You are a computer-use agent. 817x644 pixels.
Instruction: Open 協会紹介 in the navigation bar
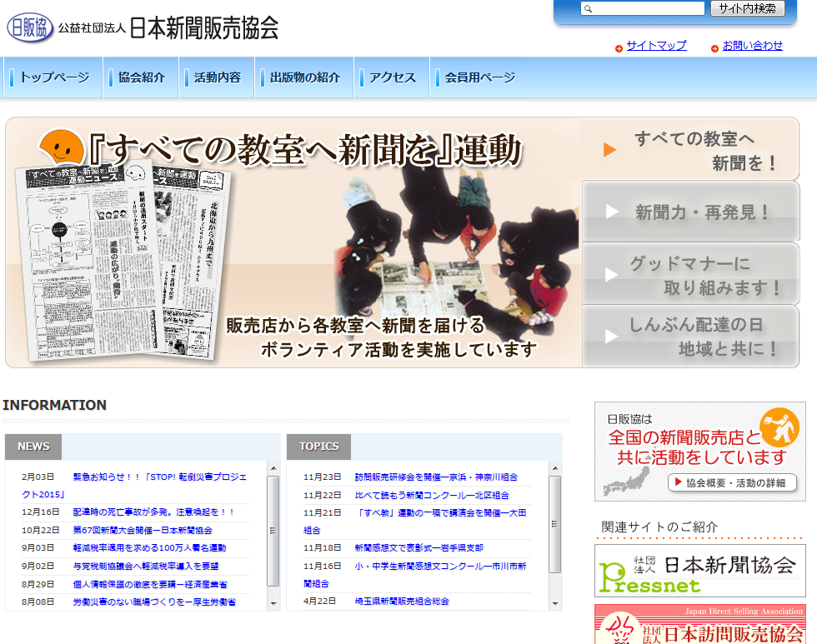coord(141,77)
